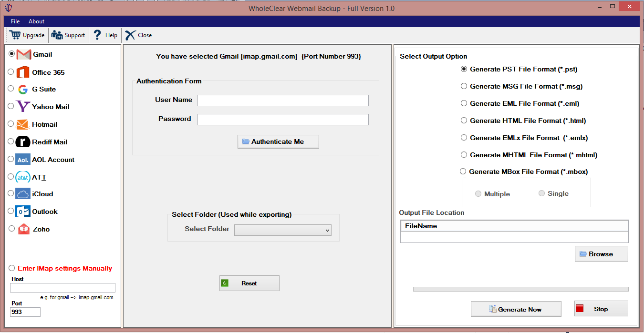
Task: Select the Gmail radio button
Action: [x=11, y=54]
